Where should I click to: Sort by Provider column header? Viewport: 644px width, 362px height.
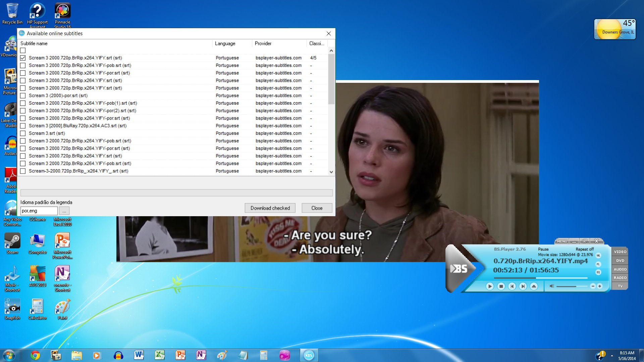click(x=279, y=44)
